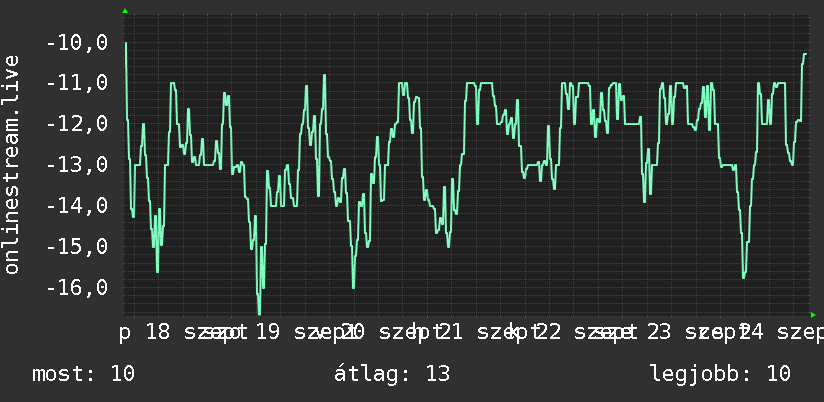Image resolution: width=824 pixels, height=402 pixels.
Task: Click the 'most: 10' value
Action: (x=84, y=374)
